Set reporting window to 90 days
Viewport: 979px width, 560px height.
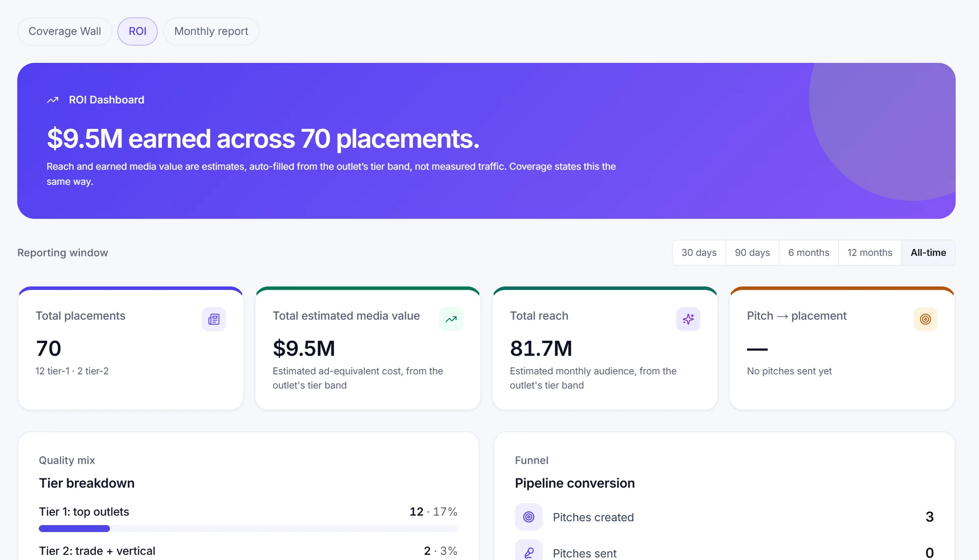(x=752, y=253)
